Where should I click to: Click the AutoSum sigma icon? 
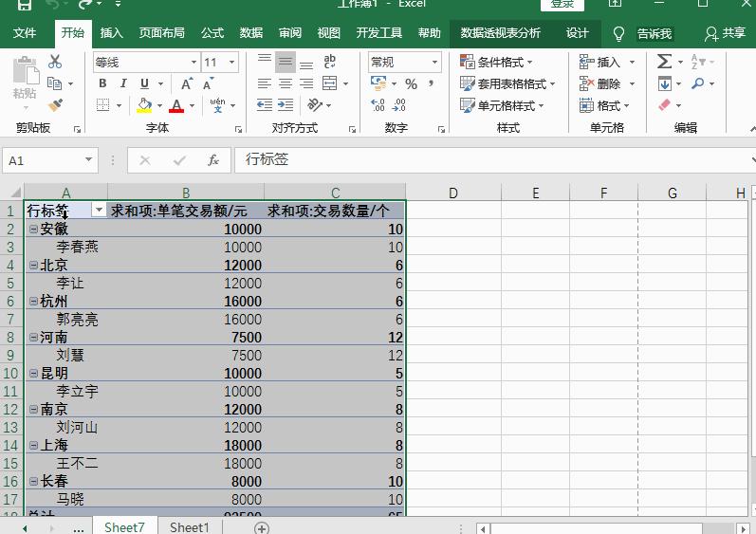664,62
